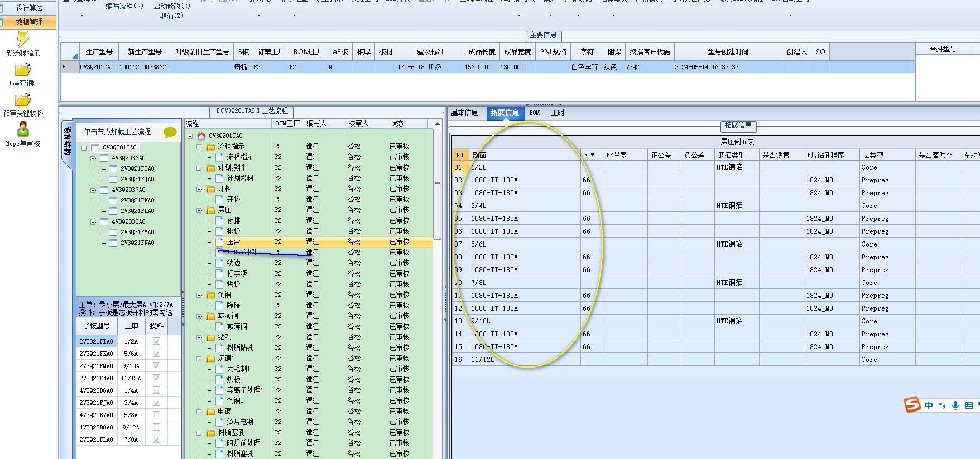Open Nope单审核 person icon
980x459 pixels.
(23, 129)
